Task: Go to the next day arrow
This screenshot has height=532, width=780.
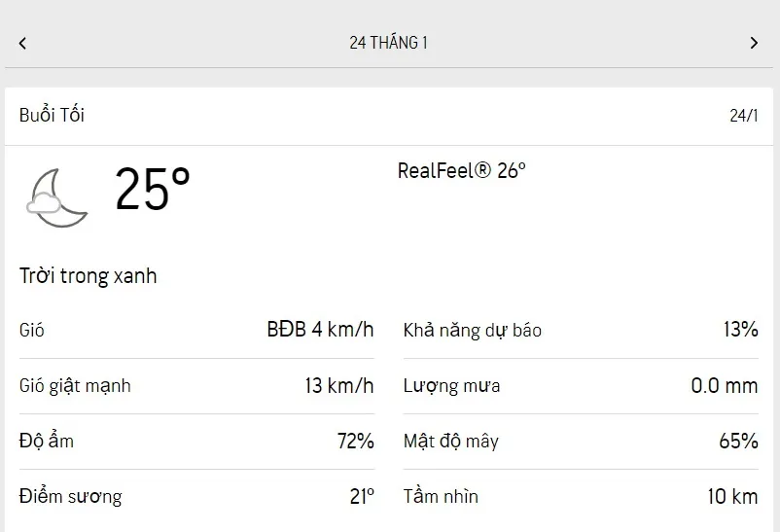Action: [754, 43]
